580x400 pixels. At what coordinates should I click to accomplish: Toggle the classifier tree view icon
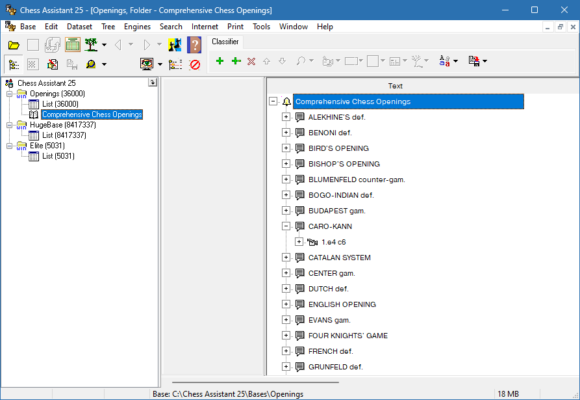(x=14, y=65)
